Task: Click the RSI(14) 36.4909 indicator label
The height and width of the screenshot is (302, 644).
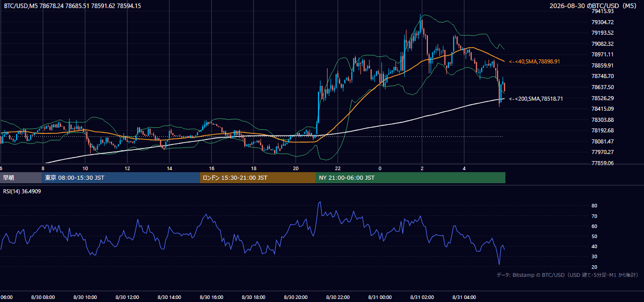Action: click(x=22, y=191)
